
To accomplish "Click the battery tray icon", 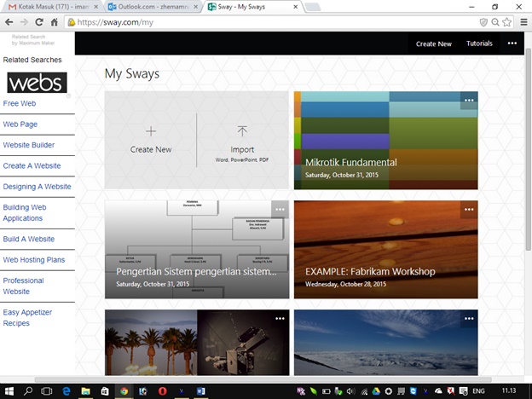I will tap(326, 391).
